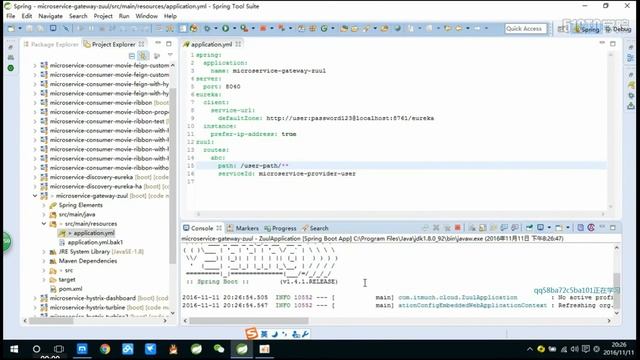
Task: Open the Open Console dropdown arrow
Action: pyautogui.click(x=568, y=228)
